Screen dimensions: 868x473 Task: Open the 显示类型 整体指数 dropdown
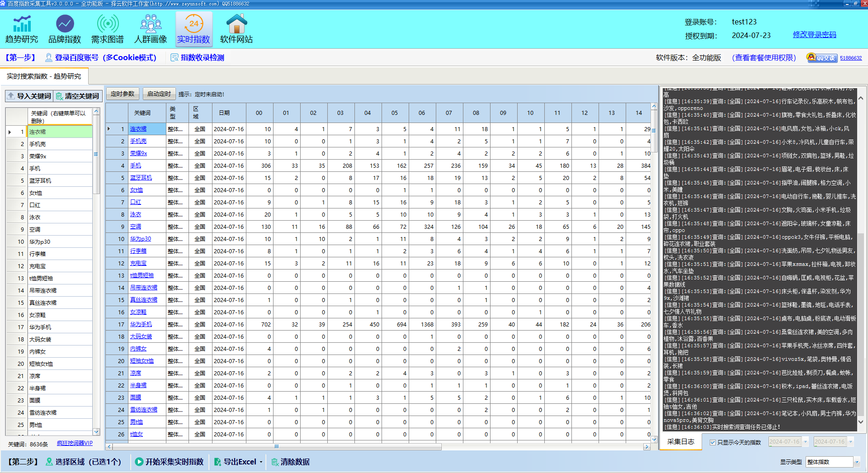(x=857, y=462)
